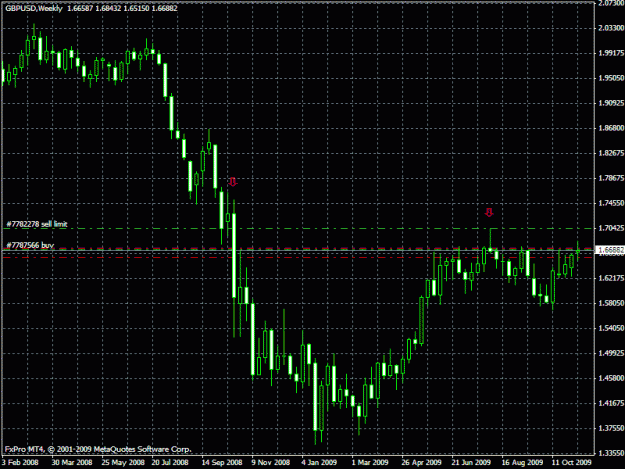Click the 1.41675 price axis label
This screenshot has height=469, width=625.
611,403
